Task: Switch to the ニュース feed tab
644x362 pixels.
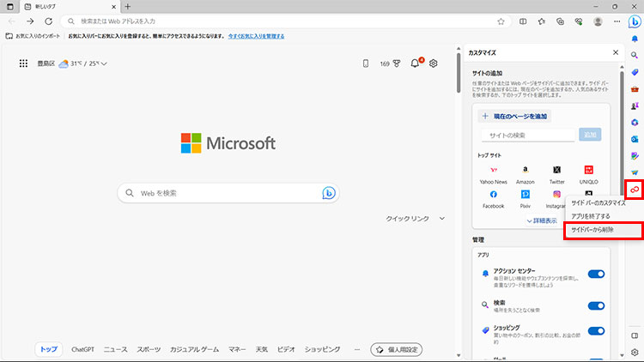Action: (x=115, y=349)
